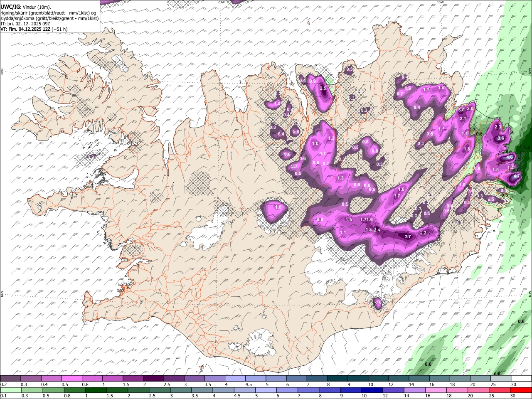
Task: Click the 'slydda/snjókoma' legend description line
Action: [49, 18]
